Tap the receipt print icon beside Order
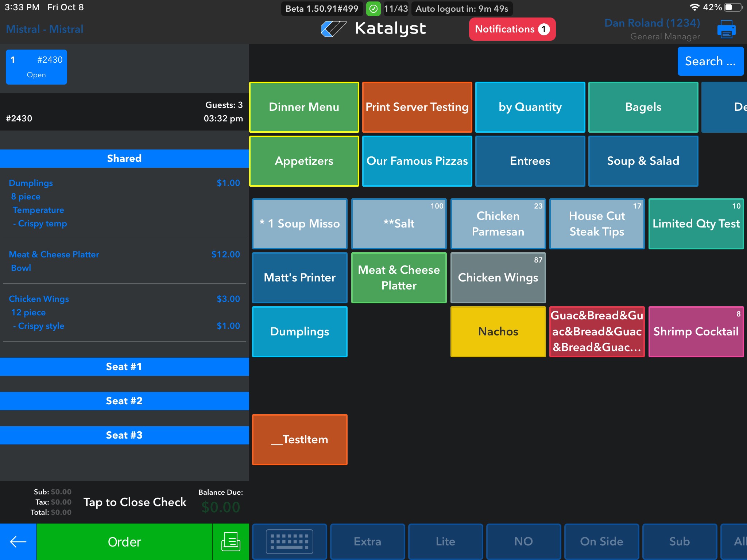 point(231,542)
